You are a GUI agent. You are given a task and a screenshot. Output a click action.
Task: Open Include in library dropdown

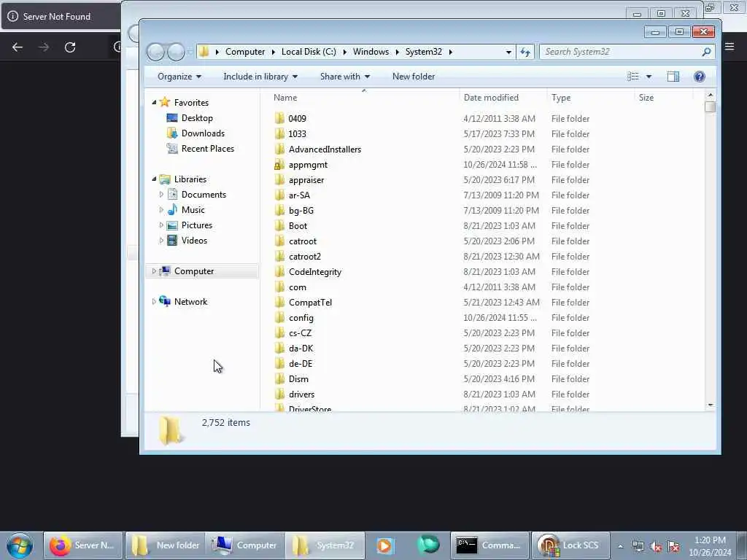click(x=260, y=77)
